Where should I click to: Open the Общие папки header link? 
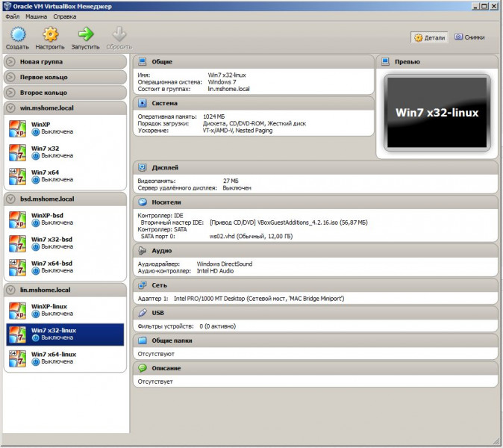tap(172, 340)
